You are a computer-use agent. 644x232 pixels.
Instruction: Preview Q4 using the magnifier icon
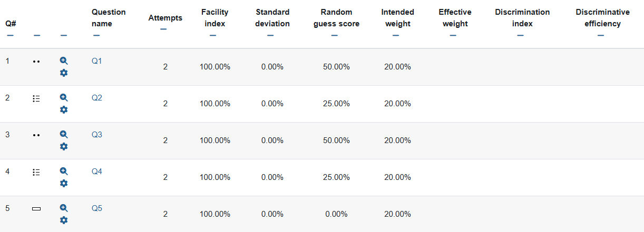tap(64, 172)
